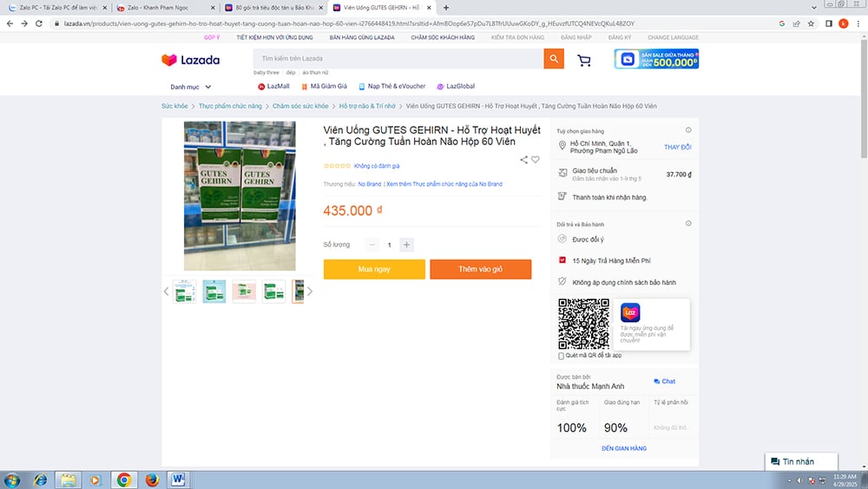Viewport: 868px width, 489px height.
Task: Click the minus quantity button
Action: [372, 245]
